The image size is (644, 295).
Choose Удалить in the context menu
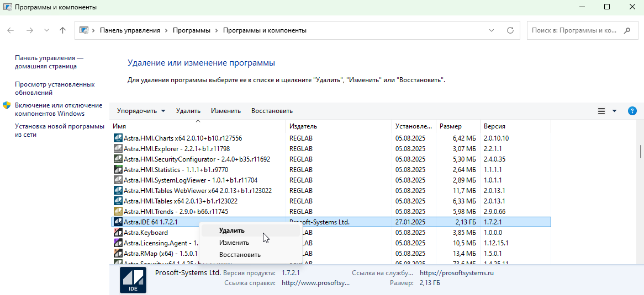[x=231, y=230]
